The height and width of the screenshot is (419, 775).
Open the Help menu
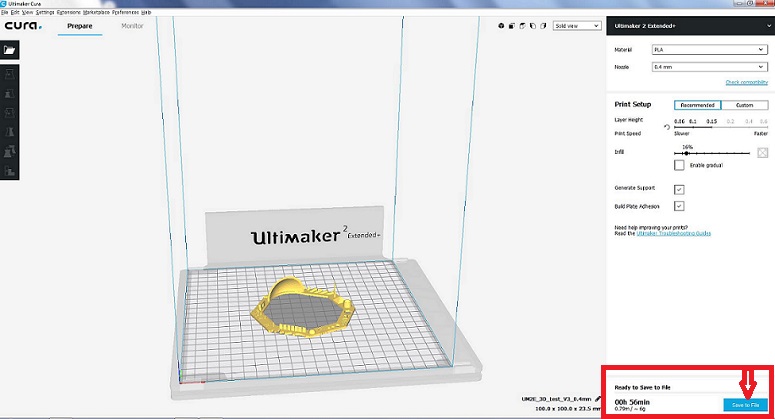coord(146,12)
